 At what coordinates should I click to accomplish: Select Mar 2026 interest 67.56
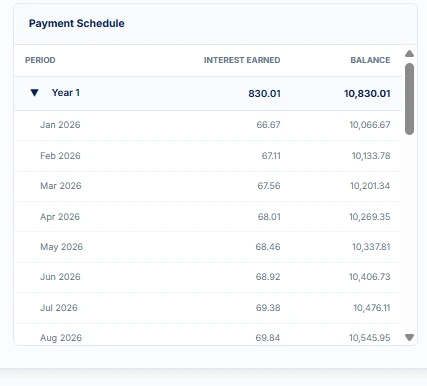269,186
